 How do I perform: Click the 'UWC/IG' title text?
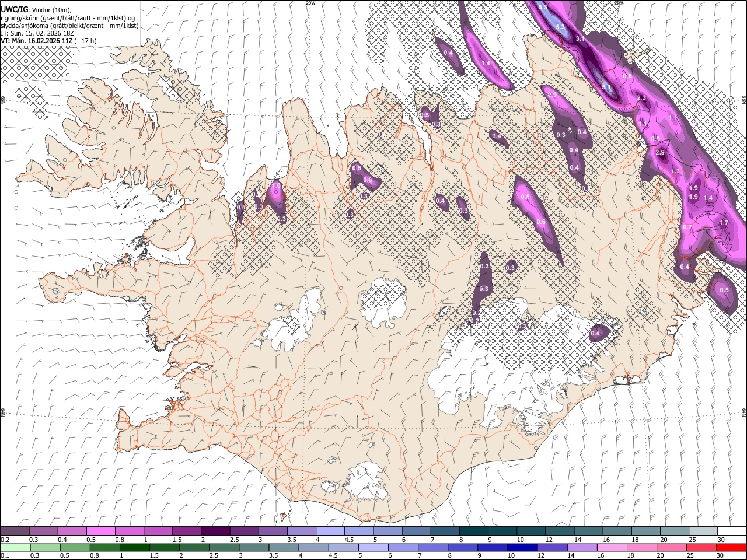(x=14, y=9)
